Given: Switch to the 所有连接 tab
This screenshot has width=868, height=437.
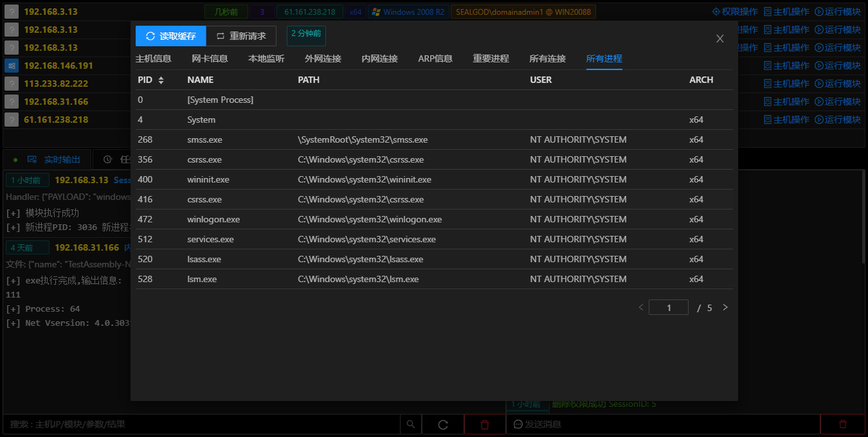Looking at the screenshot, I should click(548, 58).
